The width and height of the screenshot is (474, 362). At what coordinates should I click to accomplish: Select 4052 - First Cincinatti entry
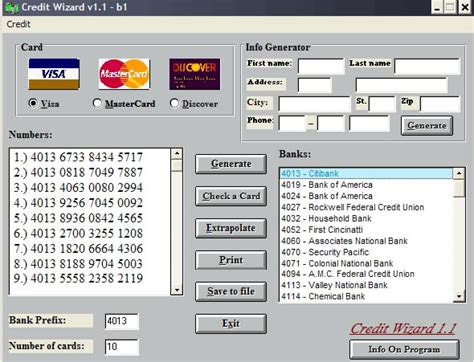pyautogui.click(x=366, y=230)
